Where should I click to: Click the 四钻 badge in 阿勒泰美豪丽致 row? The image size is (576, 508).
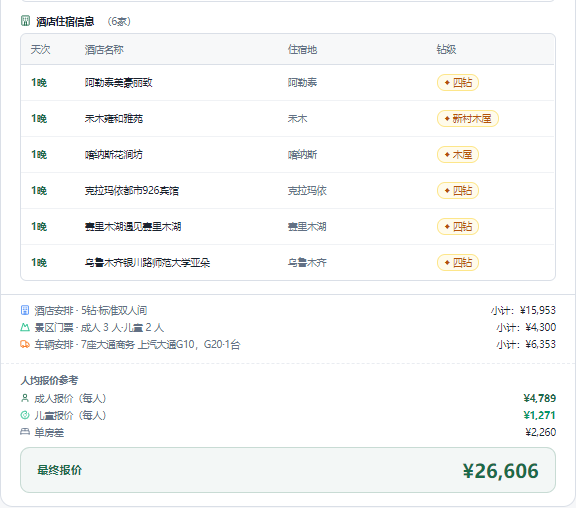pyautogui.click(x=458, y=82)
